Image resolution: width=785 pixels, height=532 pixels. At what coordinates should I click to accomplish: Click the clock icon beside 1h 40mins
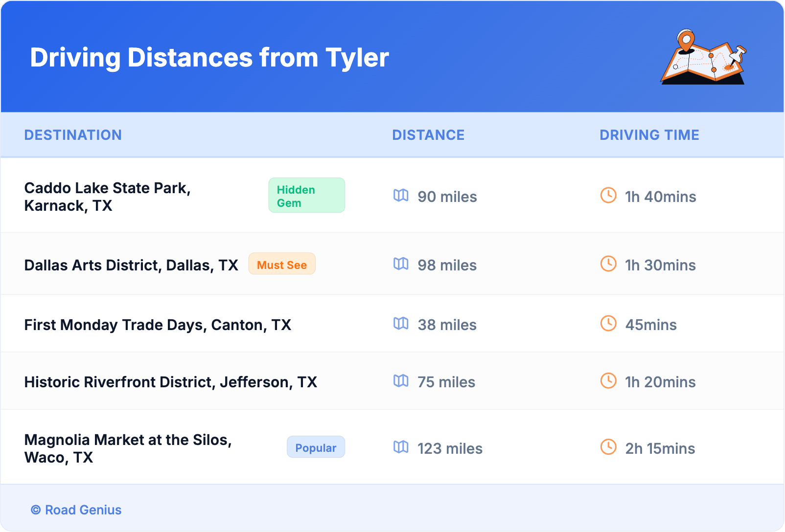[x=608, y=196]
